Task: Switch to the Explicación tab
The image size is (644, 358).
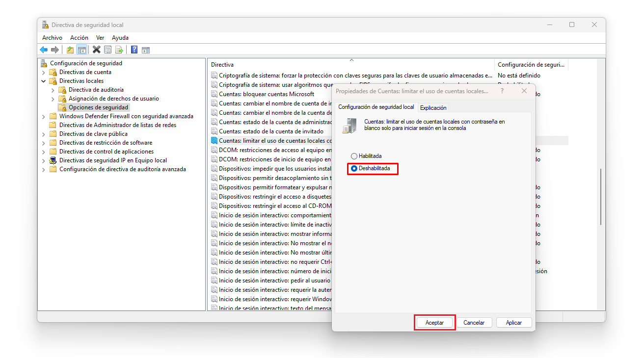Action: click(x=433, y=108)
